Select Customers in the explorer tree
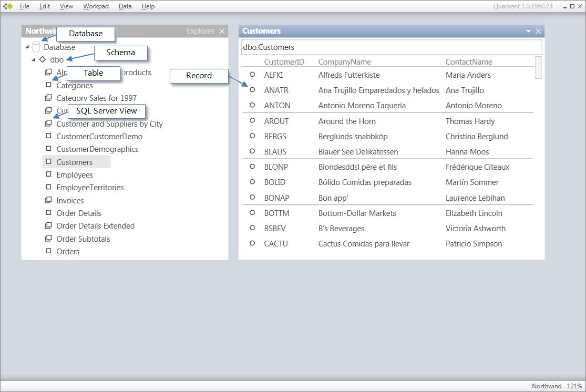The width and height of the screenshot is (586, 392). coord(75,162)
